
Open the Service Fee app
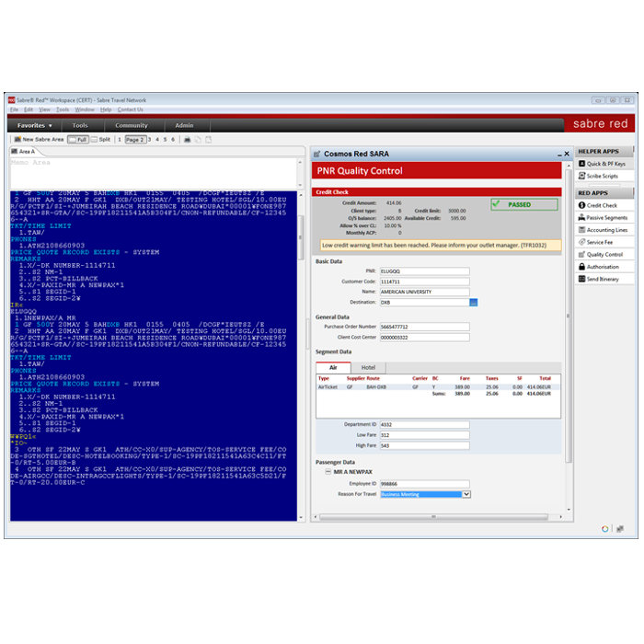pos(600,242)
